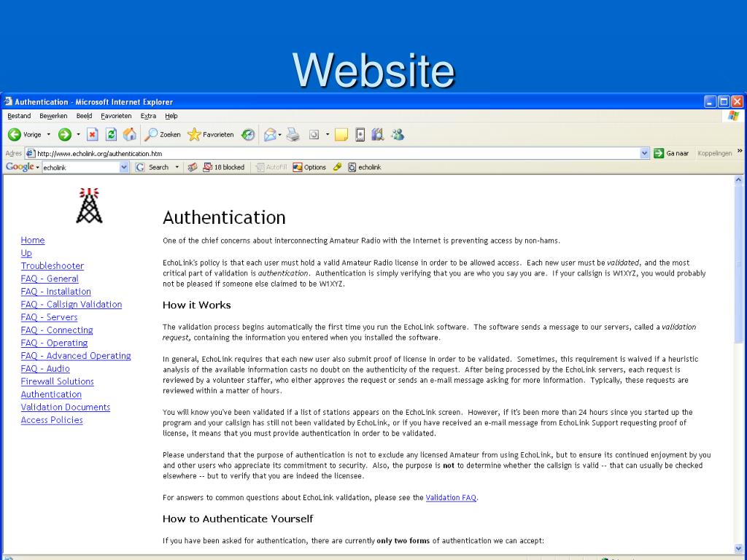Viewport: 747px width, 560px height.
Task: Click the Windows flag logo
Action: (734, 116)
